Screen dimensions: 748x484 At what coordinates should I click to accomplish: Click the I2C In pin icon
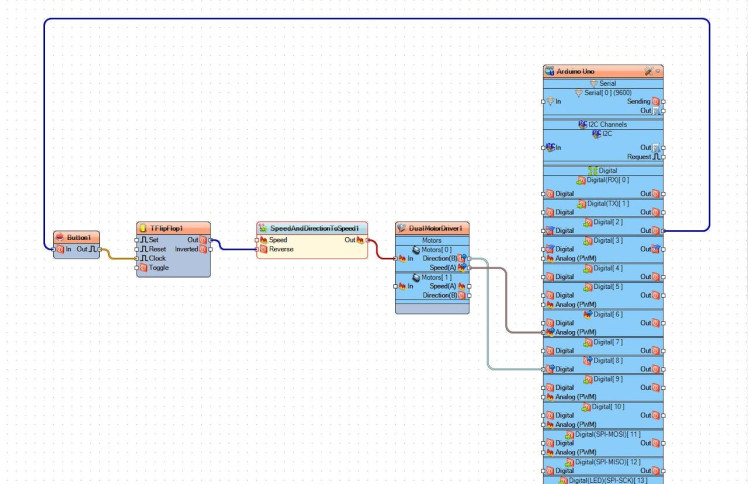(550, 147)
